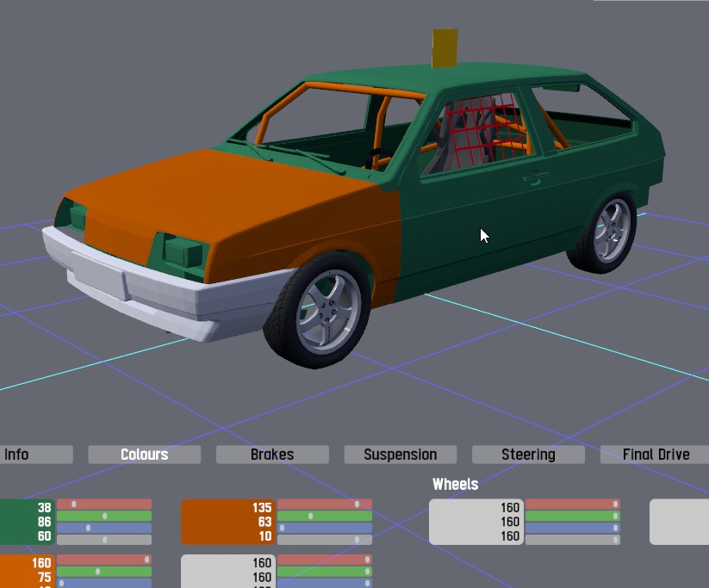Click the orange swatch showing 160 and 75
Viewport: 709px width, 588px height.
click(x=27, y=572)
